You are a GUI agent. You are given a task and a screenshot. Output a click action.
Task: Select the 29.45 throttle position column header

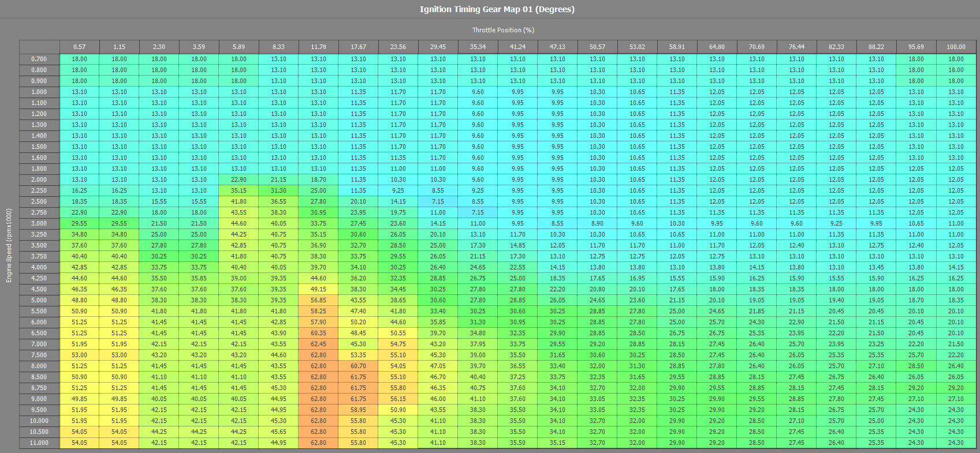point(438,47)
